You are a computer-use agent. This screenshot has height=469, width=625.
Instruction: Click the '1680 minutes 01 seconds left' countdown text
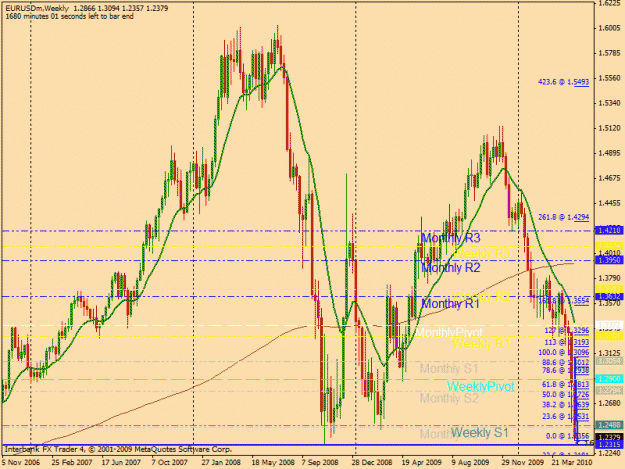click(69, 16)
